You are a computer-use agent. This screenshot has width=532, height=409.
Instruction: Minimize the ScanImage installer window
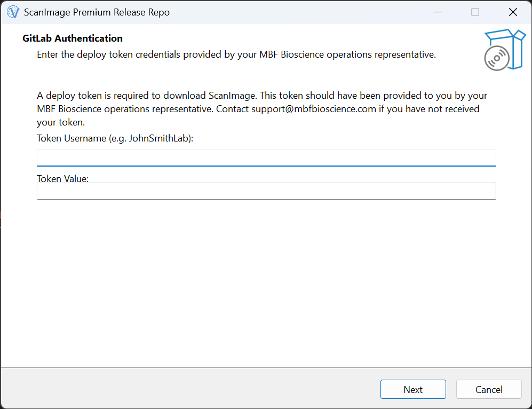point(439,12)
